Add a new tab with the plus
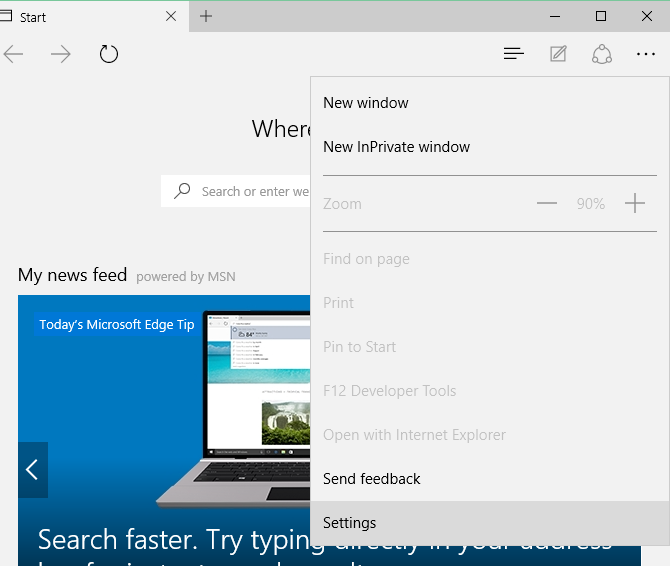 click(x=206, y=16)
